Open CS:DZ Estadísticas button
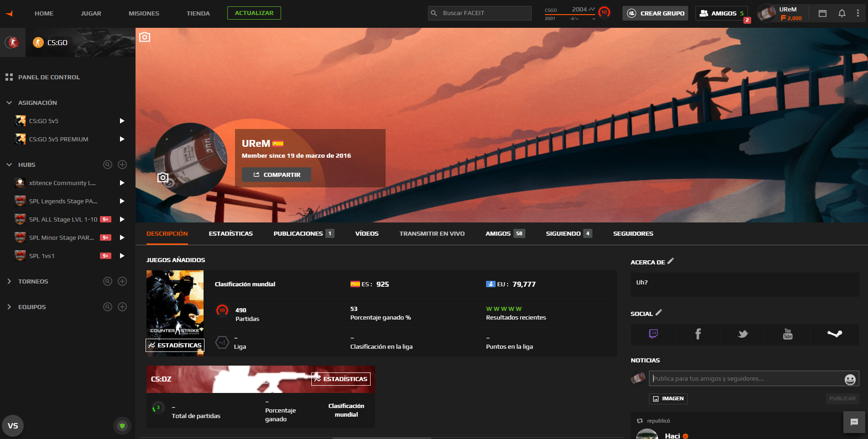 pyautogui.click(x=341, y=379)
